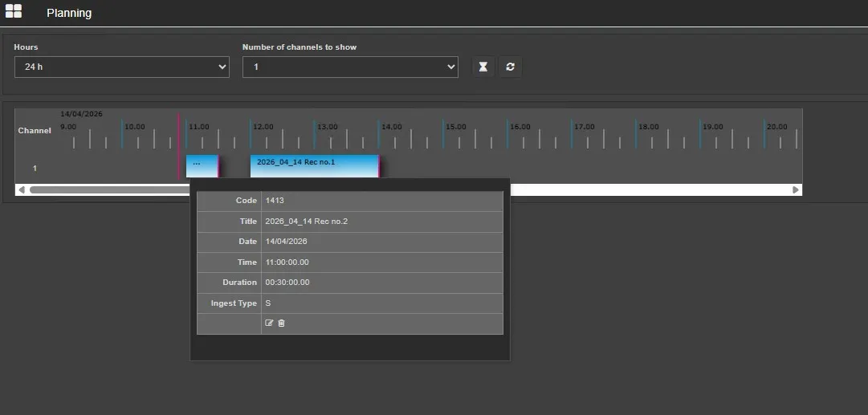868x415 pixels.
Task: Click the 20.00 hour mark
Action: click(x=776, y=127)
